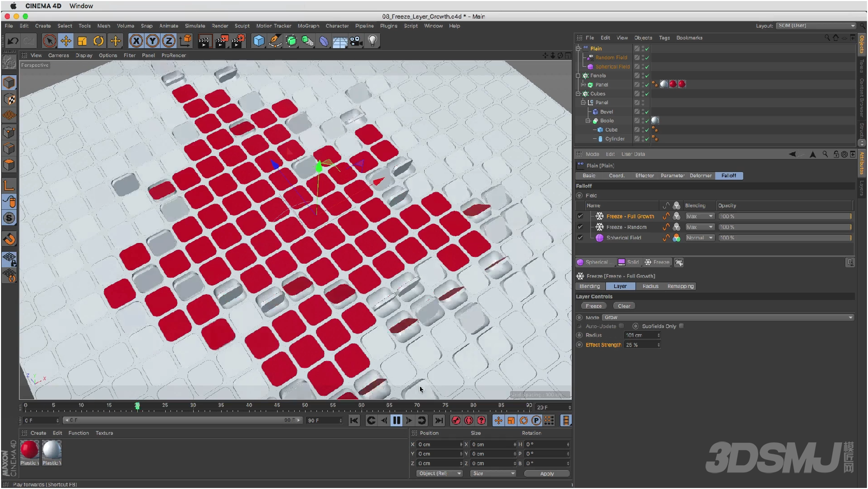The image size is (868, 489).
Task: Switch to Model mode in left palette
Action: pyautogui.click(x=9, y=83)
